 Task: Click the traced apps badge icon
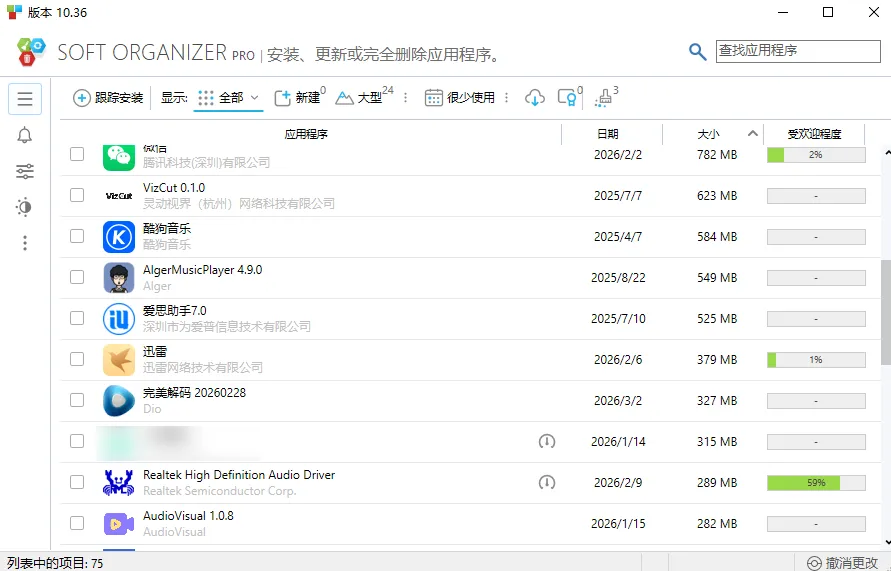(x=569, y=97)
